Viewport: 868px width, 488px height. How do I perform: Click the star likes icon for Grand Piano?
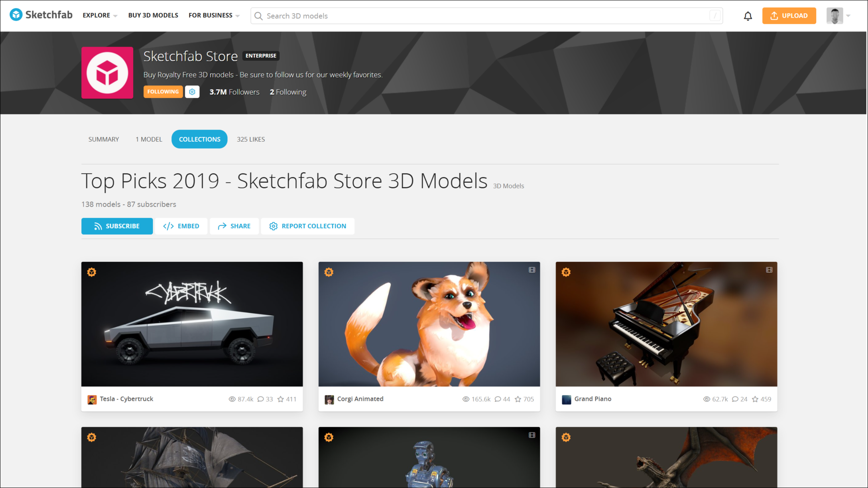[755, 399]
